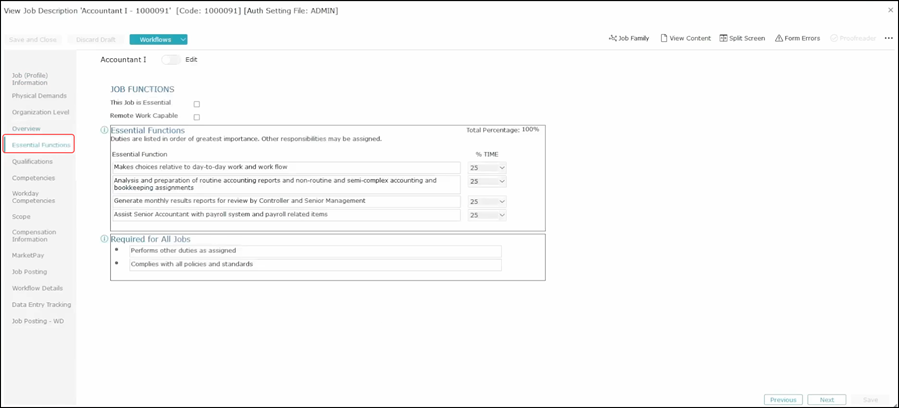Toggle the Edit switch on

pyautogui.click(x=171, y=60)
